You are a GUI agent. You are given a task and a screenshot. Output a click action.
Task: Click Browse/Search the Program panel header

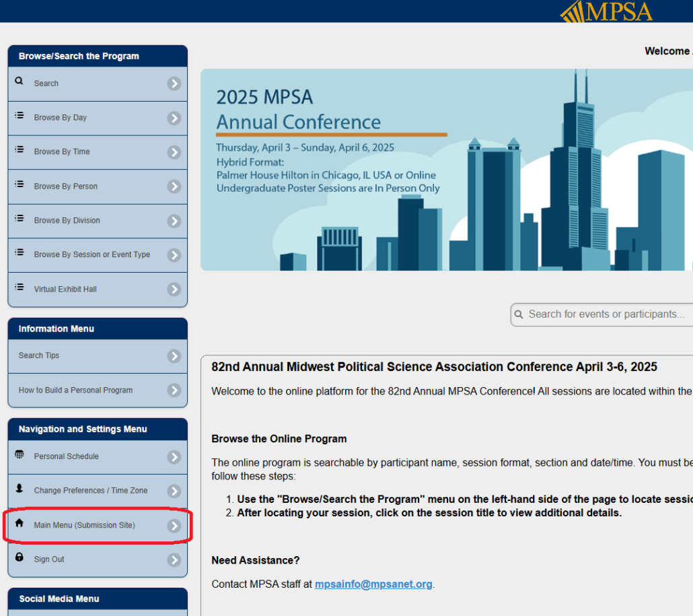pyautogui.click(x=98, y=56)
